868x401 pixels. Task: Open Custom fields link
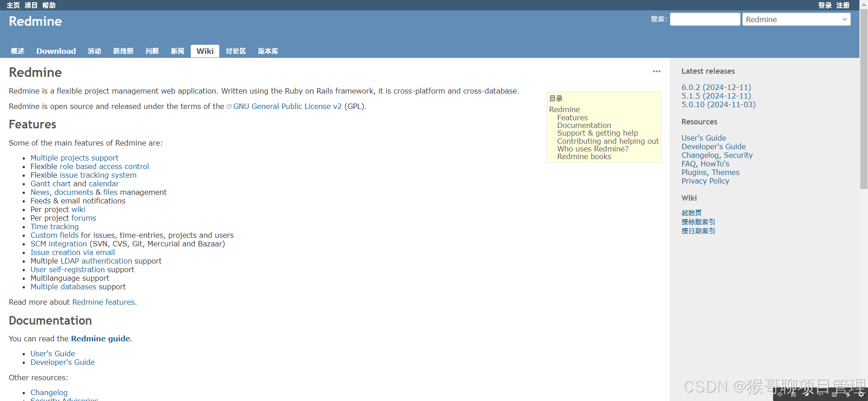pyautogui.click(x=54, y=235)
